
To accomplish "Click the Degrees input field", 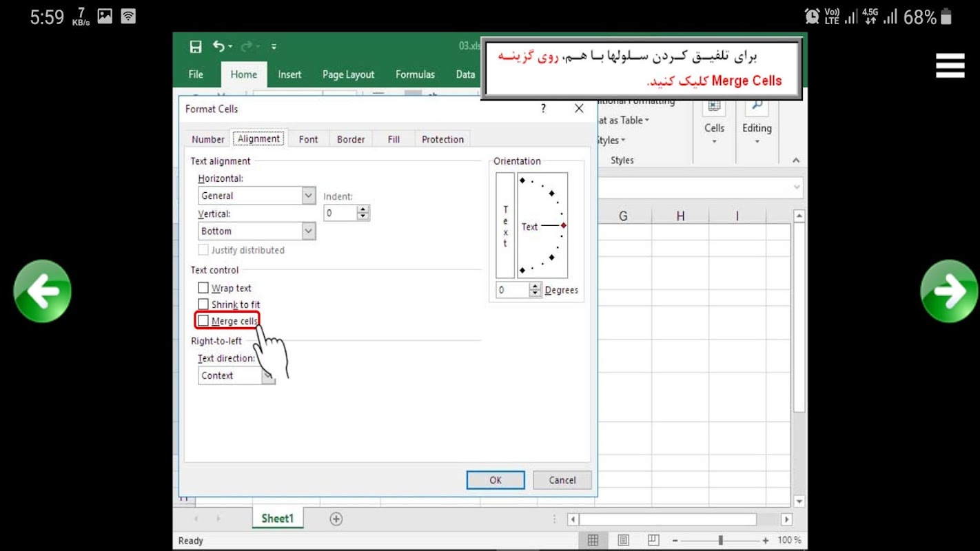I will (512, 290).
